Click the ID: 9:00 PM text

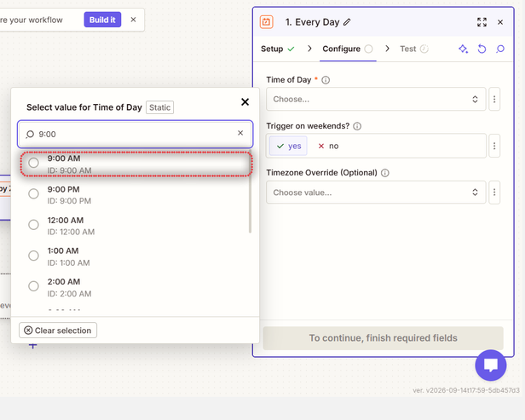coord(69,201)
